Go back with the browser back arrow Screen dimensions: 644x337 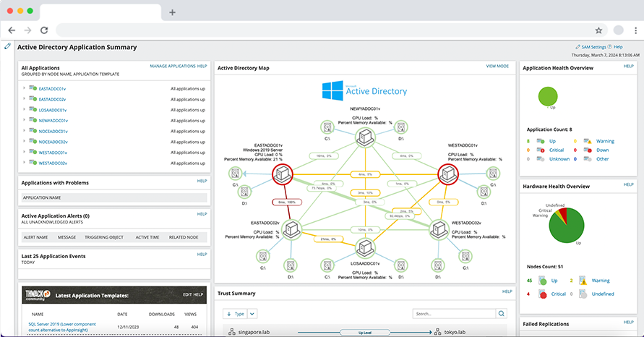point(12,30)
